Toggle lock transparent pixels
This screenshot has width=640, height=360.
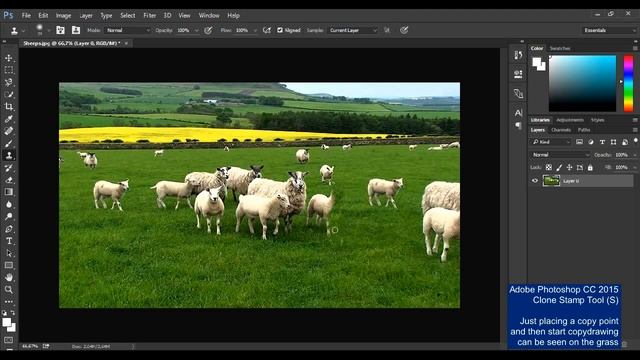tap(549, 167)
